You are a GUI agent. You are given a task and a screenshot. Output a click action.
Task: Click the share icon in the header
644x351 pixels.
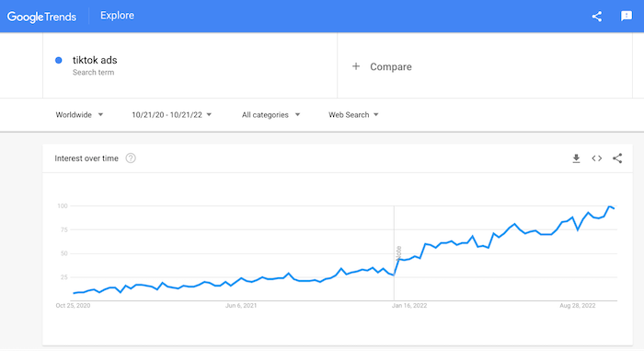[597, 17]
